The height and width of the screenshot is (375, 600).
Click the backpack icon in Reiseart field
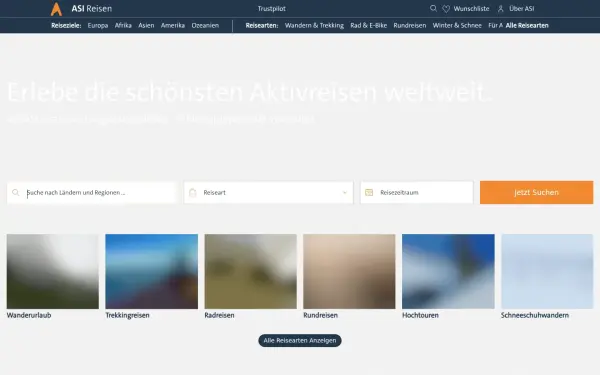(x=192, y=192)
